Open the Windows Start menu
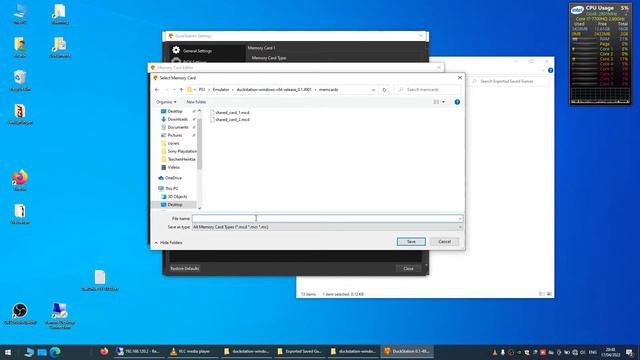 7,352
